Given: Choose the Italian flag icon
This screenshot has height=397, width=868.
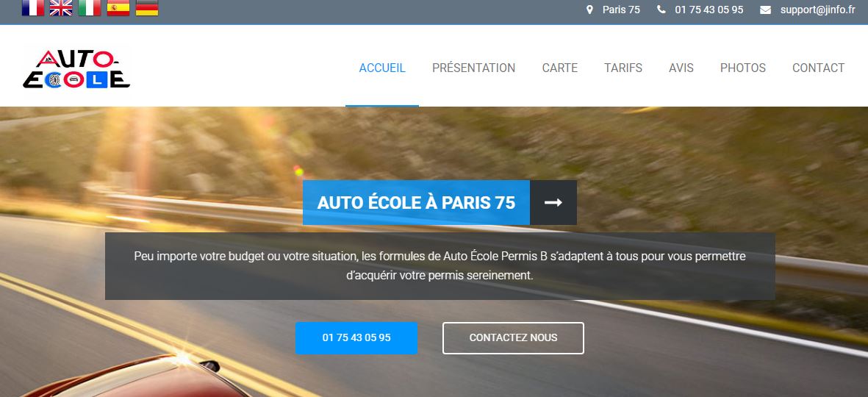Looking at the screenshot, I should (x=90, y=8).
